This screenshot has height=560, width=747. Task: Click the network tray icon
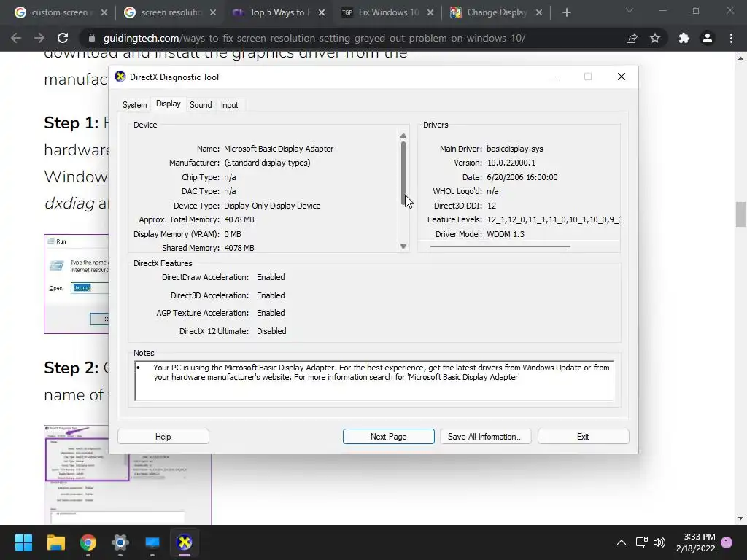tap(642, 542)
